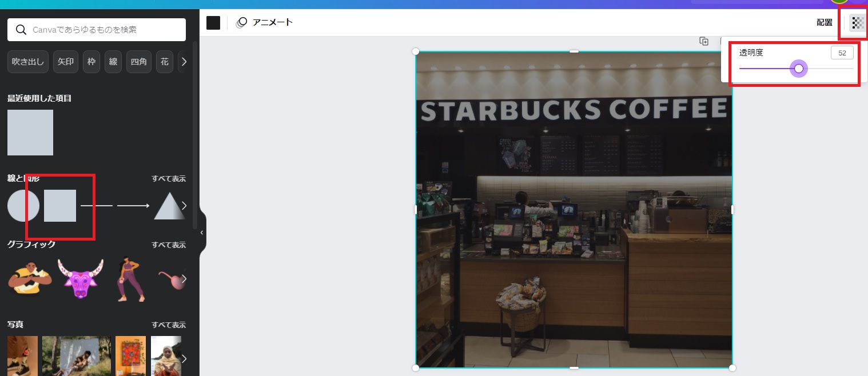
Task: Open すべて表示 for 線と図形
Action: point(169,179)
